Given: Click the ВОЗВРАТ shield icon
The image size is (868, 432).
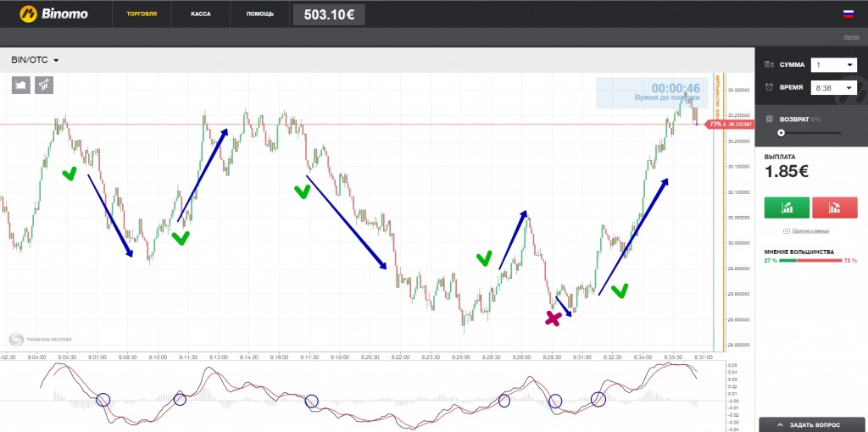Looking at the screenshot, I should [770, 119].
